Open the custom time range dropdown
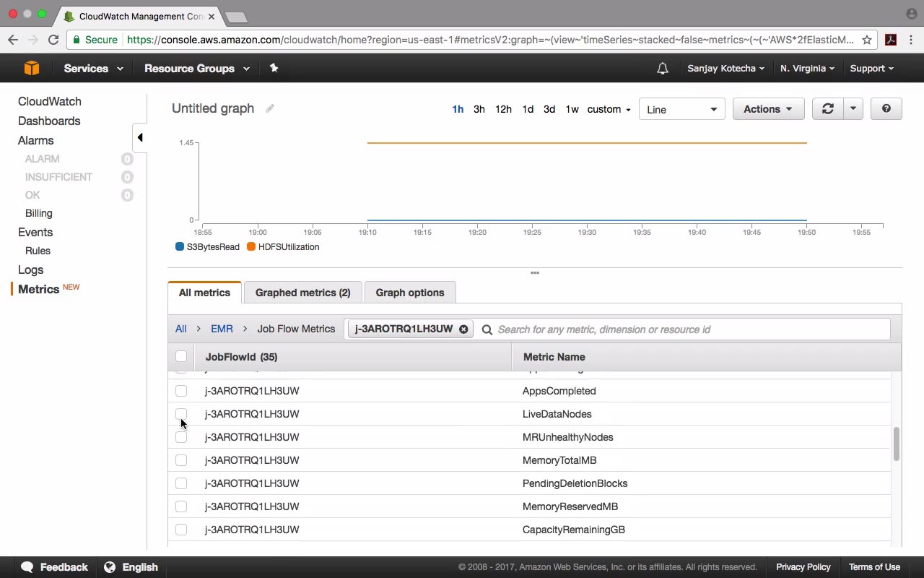This screenshot has height=578, width=924. point(609,109)
